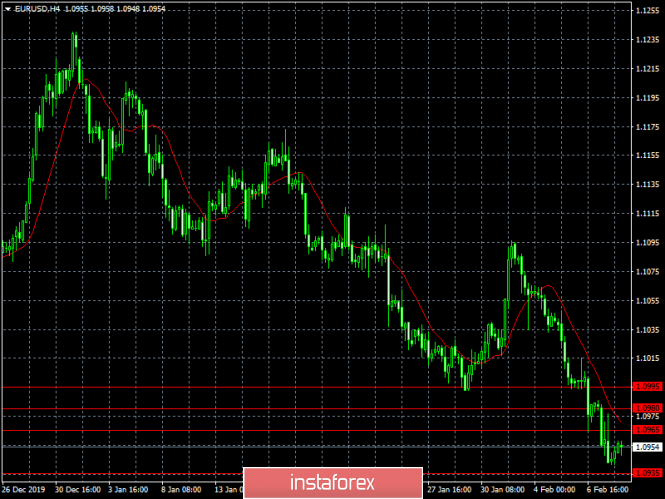Click the red 1.0980 price level label
The height and width of the screenshot is (499, 665).
pyautogui.click(x=648, y=408)
